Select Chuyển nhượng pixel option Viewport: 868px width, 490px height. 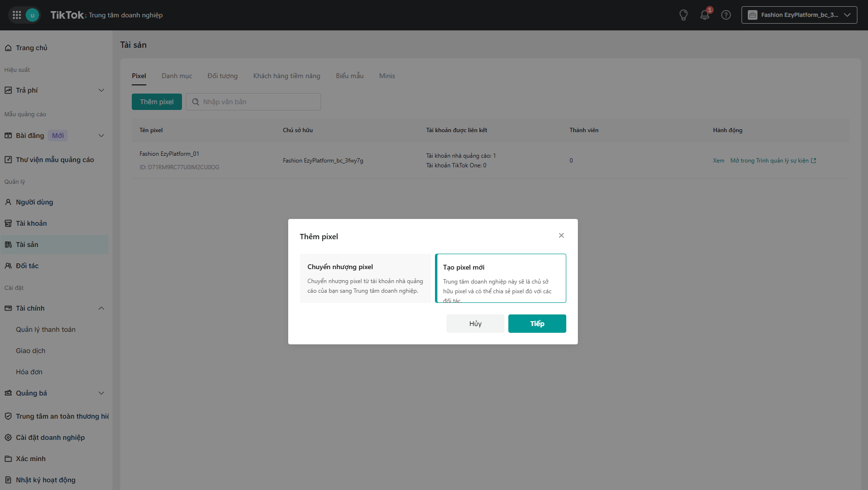[365, 278]
